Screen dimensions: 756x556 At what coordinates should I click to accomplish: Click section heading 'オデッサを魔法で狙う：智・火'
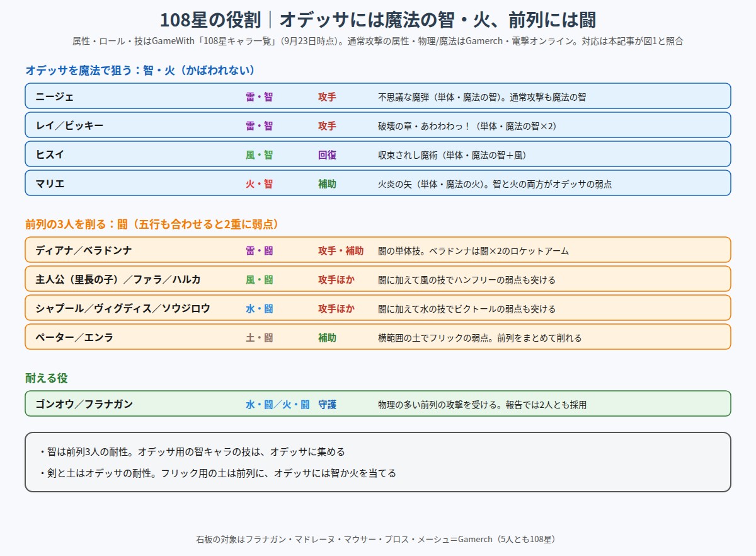click(140, 71)
